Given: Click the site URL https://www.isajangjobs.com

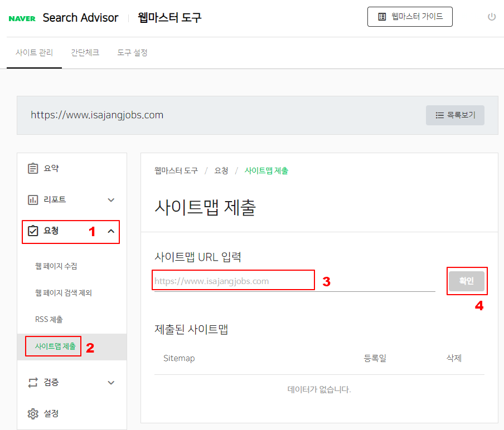Looking at the screenshot, I should tap(97, 115).
